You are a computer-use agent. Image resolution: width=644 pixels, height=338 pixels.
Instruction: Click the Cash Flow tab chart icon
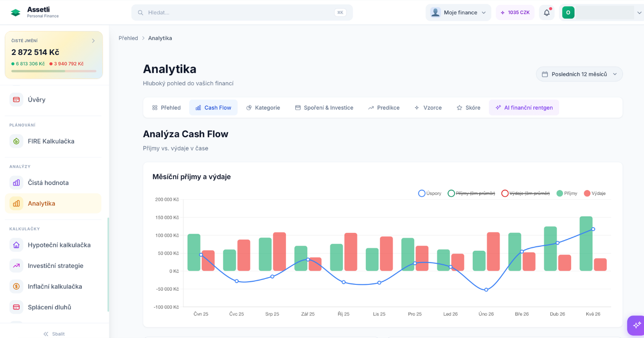(x=198, y=108)
